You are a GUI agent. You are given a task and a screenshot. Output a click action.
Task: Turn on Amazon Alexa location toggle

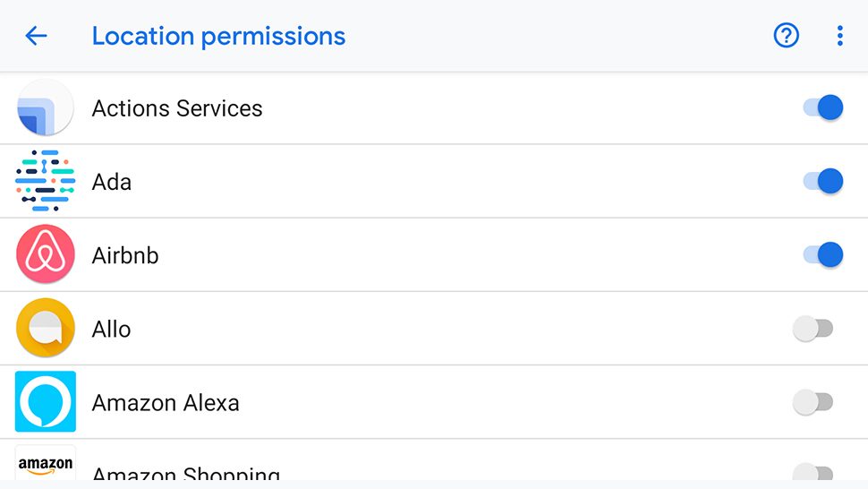[813, 402]
